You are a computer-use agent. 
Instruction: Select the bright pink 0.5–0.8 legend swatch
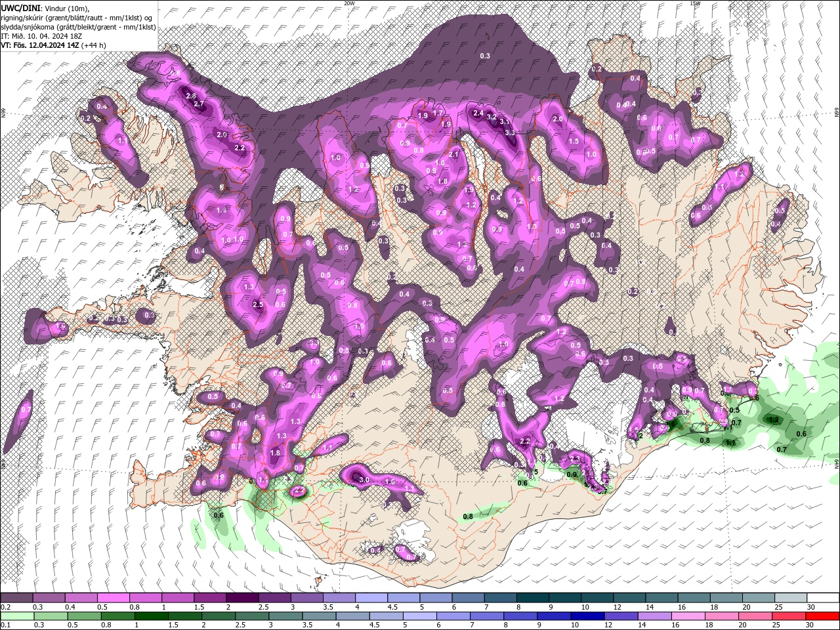click(113, 598)
